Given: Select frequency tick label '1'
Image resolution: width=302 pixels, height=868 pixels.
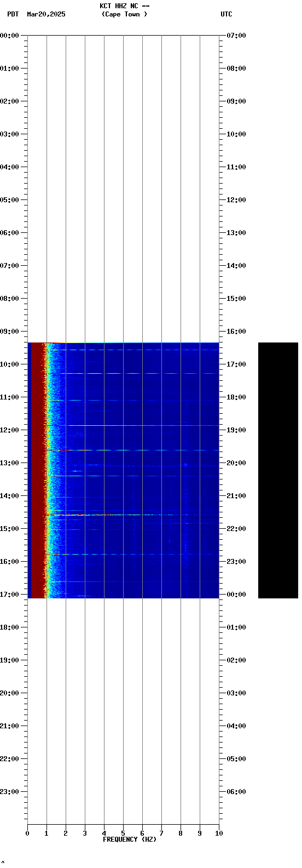Looking at the screenshot, I should point(47,833).
